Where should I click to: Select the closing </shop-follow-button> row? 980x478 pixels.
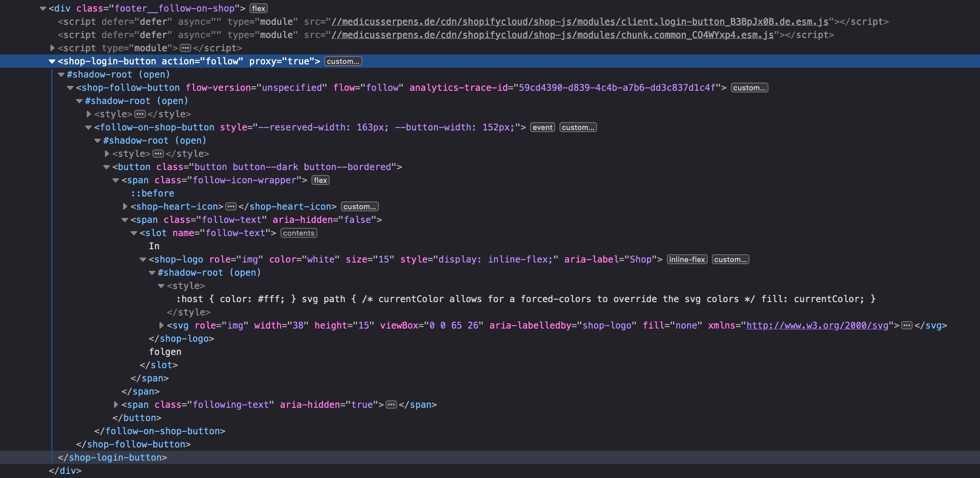click(133, 444)
